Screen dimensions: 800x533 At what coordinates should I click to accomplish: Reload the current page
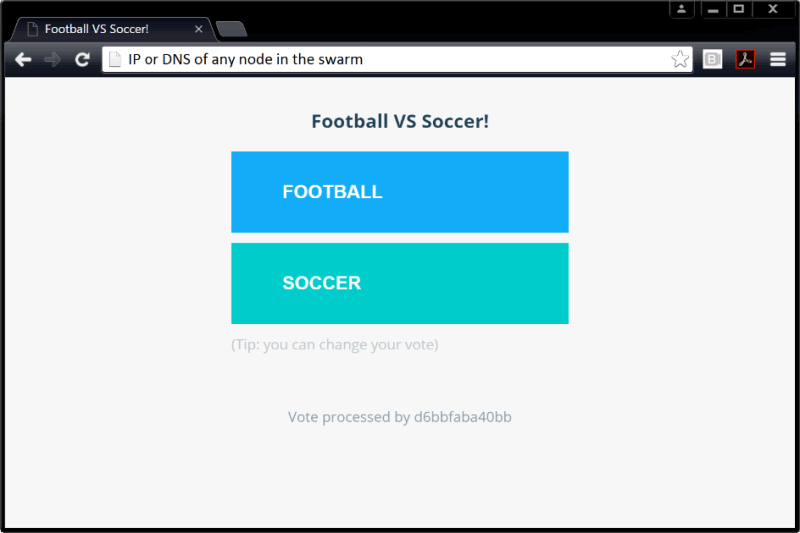pos(83,60)
